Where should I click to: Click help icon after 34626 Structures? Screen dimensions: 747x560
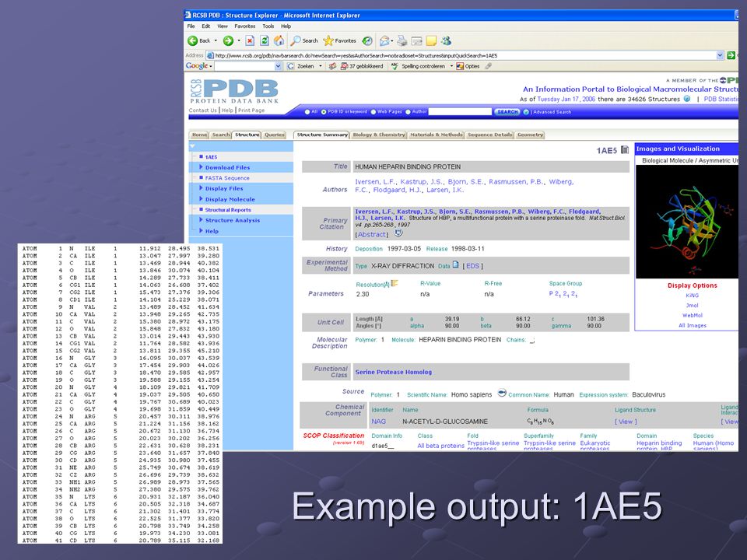687,99
